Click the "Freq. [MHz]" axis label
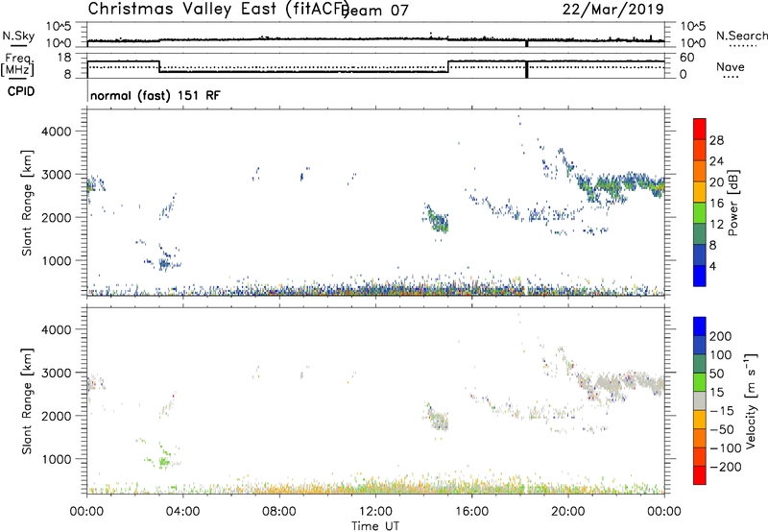Screen dimensions: 768x532 point(18,64)
